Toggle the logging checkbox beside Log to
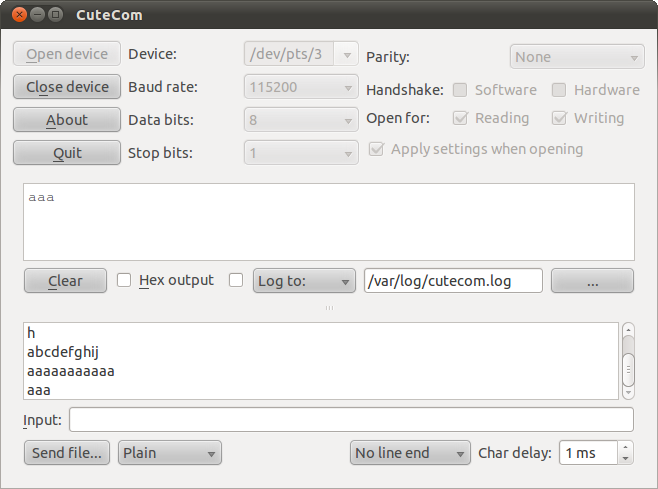658x489 pixels. click(236, 281)
